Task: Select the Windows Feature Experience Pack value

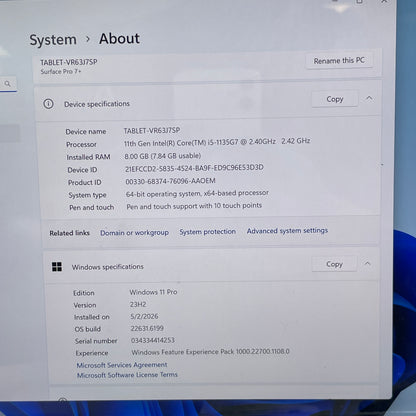Action: (210, 352)
